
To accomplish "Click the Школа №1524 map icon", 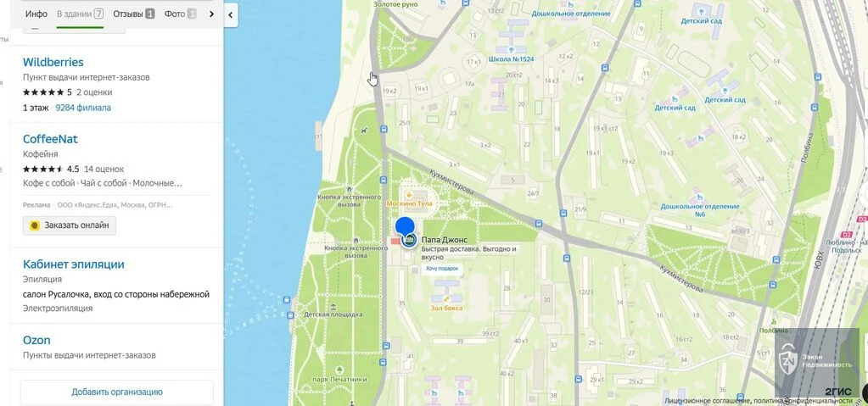I will tap(511, 49).
